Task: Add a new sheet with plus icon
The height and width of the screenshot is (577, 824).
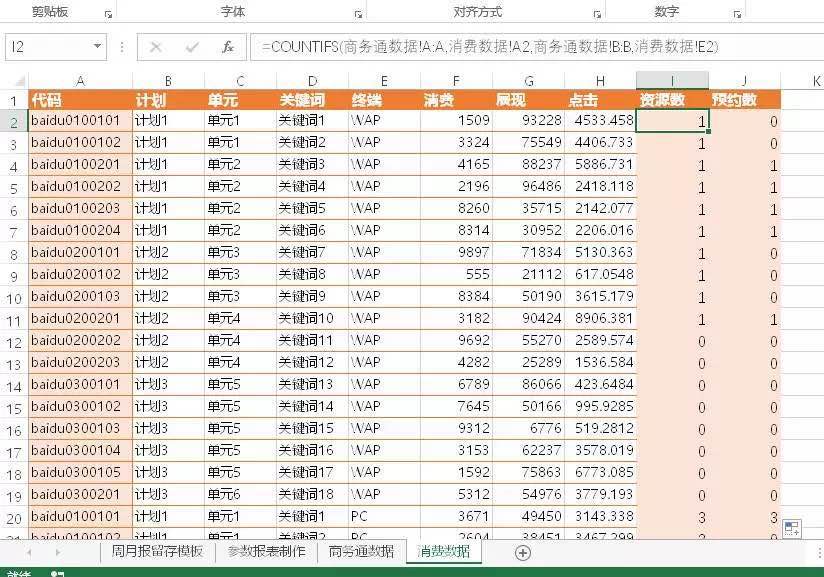Action: coord(522,552)
